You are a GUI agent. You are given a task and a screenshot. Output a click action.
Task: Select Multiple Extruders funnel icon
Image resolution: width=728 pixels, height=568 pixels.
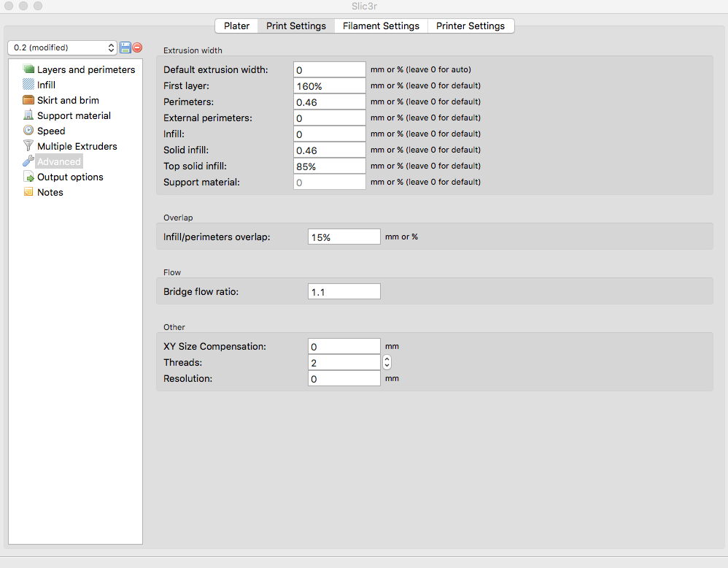tap(28, 146)
